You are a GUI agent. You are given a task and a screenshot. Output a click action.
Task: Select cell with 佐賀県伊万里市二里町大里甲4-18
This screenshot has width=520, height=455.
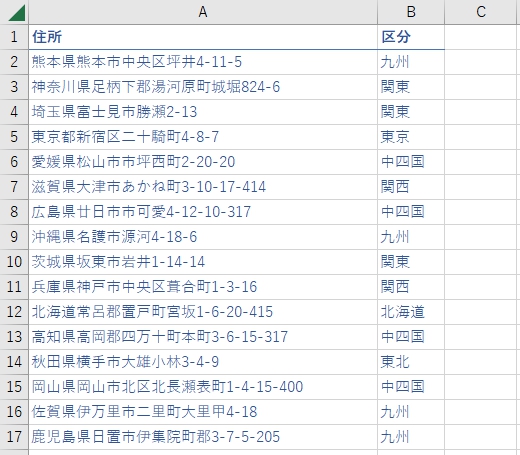203,412
